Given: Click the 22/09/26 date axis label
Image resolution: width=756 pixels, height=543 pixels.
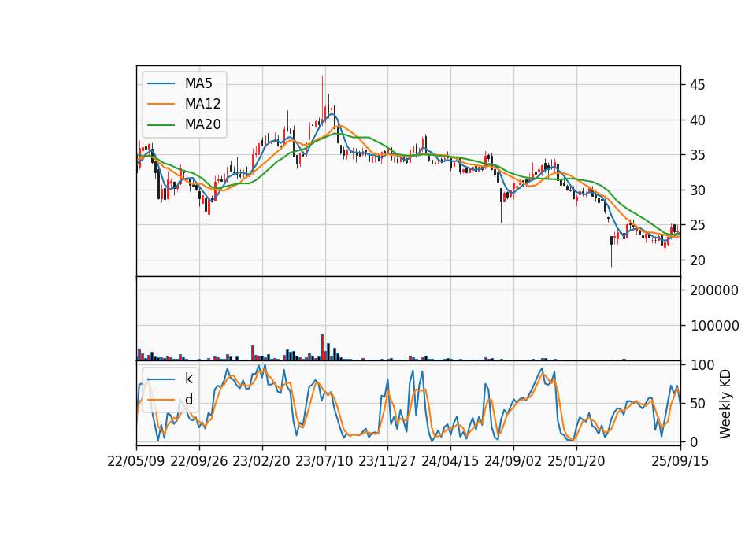Looking at the screenshot, I should pyautogui.click(x=199, y=461).
